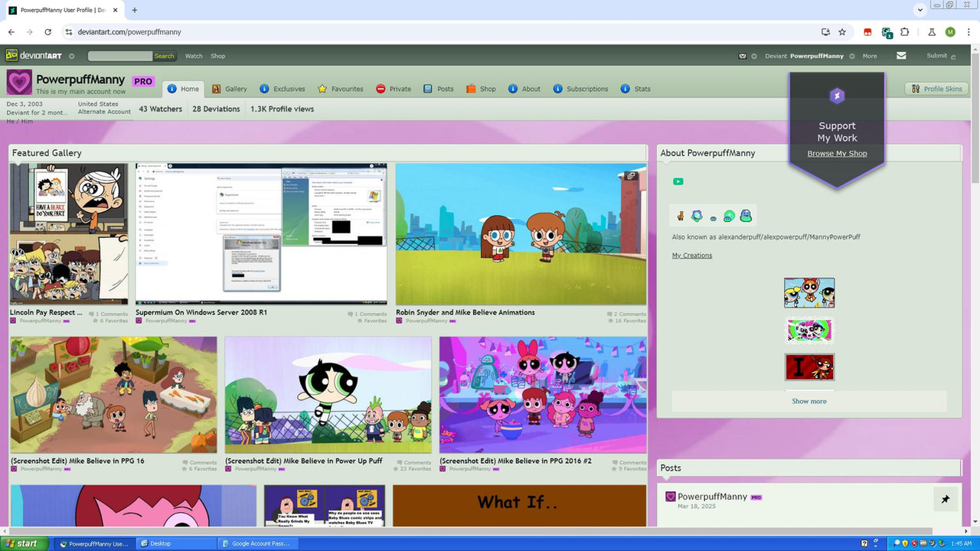This screenshot has height=551, width=980.
Task: Open Lincoln Pay Respect thumbnail
Action: pos(69,233)
